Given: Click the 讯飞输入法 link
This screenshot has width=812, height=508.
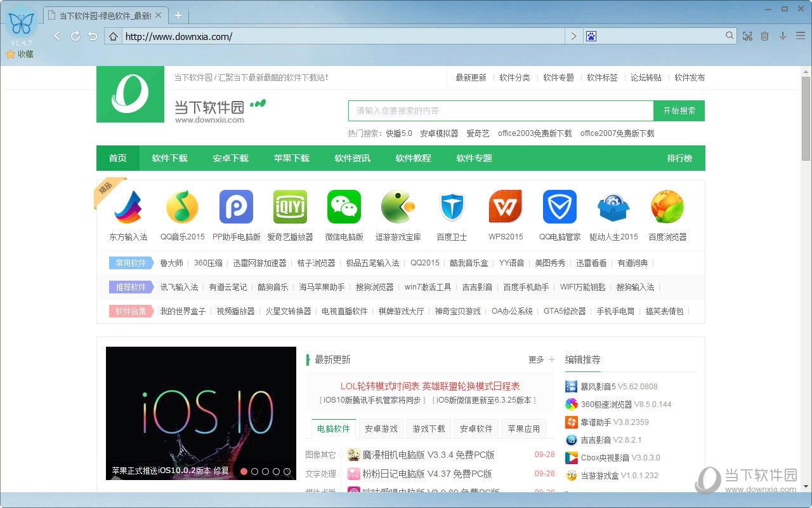Looking at the screenshot, I should [179, 287].
